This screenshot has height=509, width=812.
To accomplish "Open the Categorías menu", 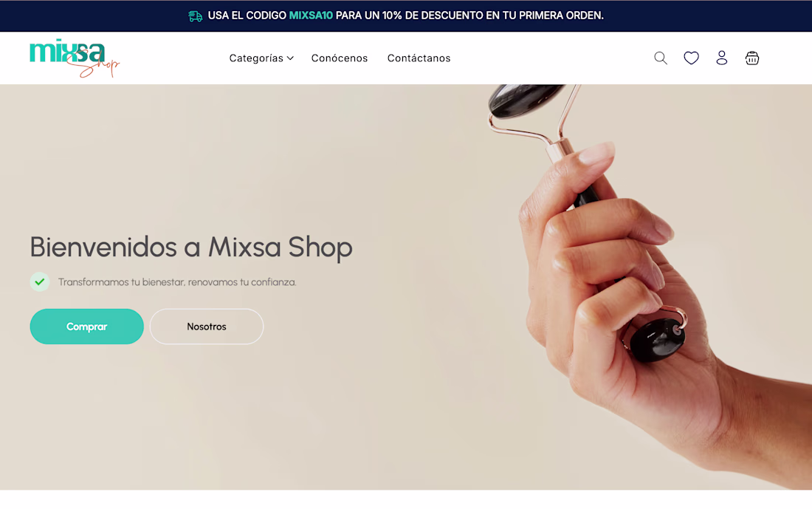I will pyautogui.click(x=261, y=58).
